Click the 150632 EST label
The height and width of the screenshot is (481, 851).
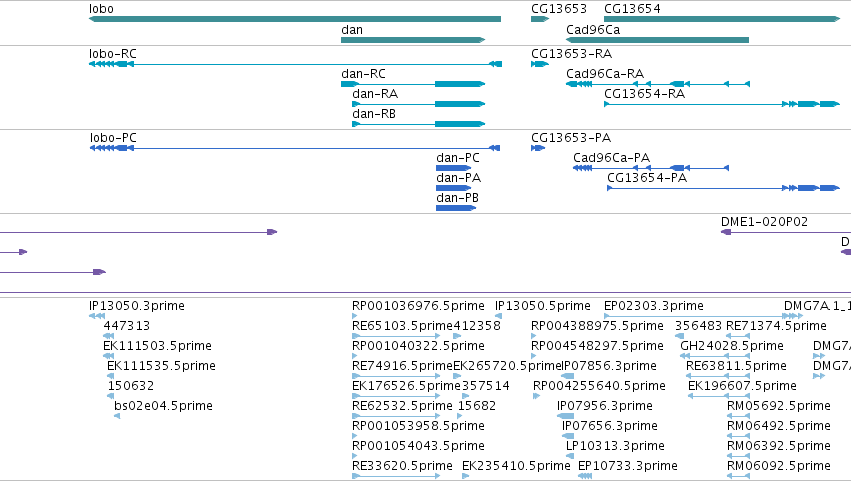131,387
